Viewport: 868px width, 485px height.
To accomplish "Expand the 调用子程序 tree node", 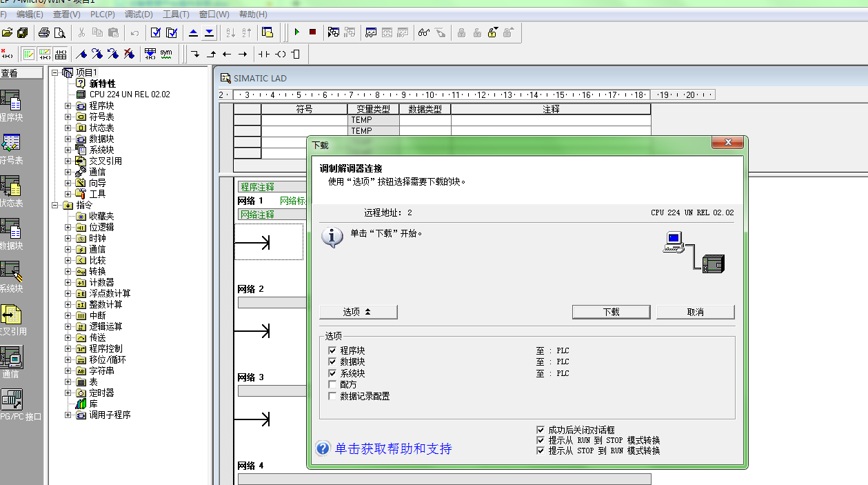I will tap(68, 415).
